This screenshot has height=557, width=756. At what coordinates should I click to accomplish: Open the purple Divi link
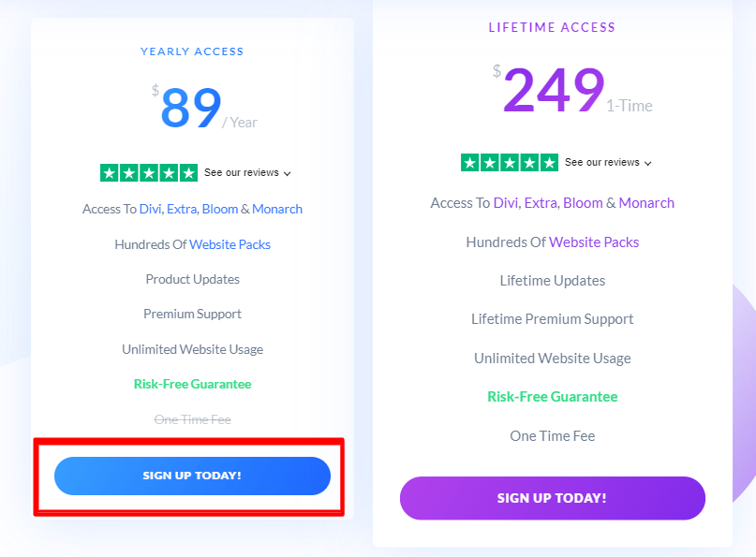point(505,203)
